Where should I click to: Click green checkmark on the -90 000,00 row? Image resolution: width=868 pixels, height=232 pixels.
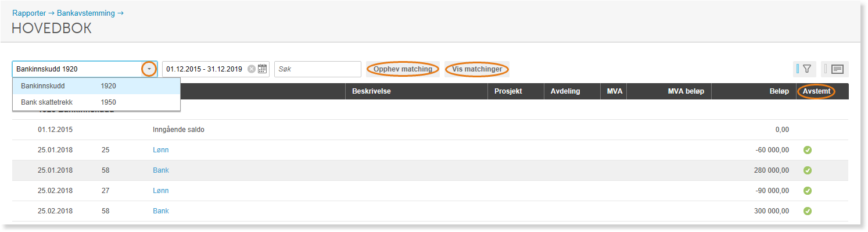click(x=807, y=191)
